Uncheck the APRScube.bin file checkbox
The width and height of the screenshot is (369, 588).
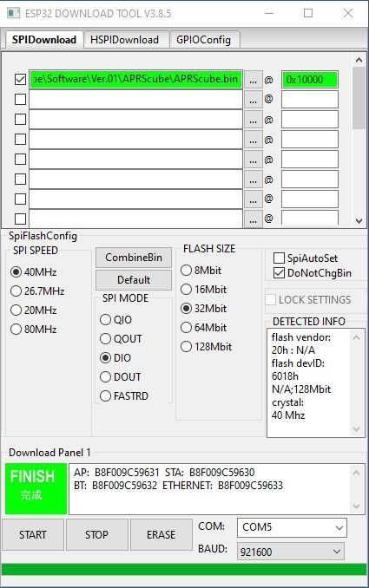20,79
